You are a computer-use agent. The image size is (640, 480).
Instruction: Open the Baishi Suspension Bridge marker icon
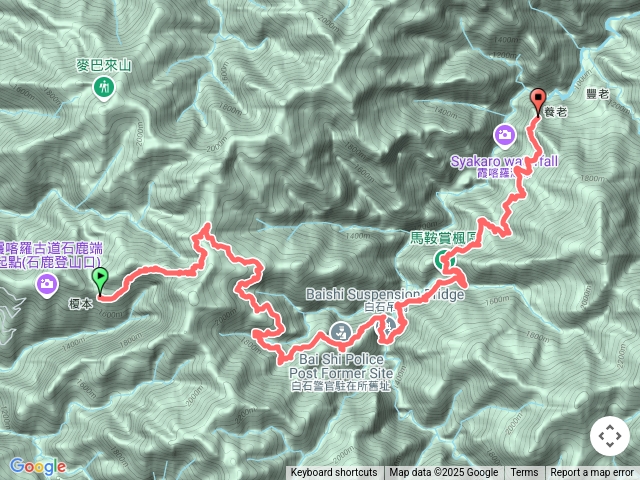pyautogui.click(x=388, y=325)
